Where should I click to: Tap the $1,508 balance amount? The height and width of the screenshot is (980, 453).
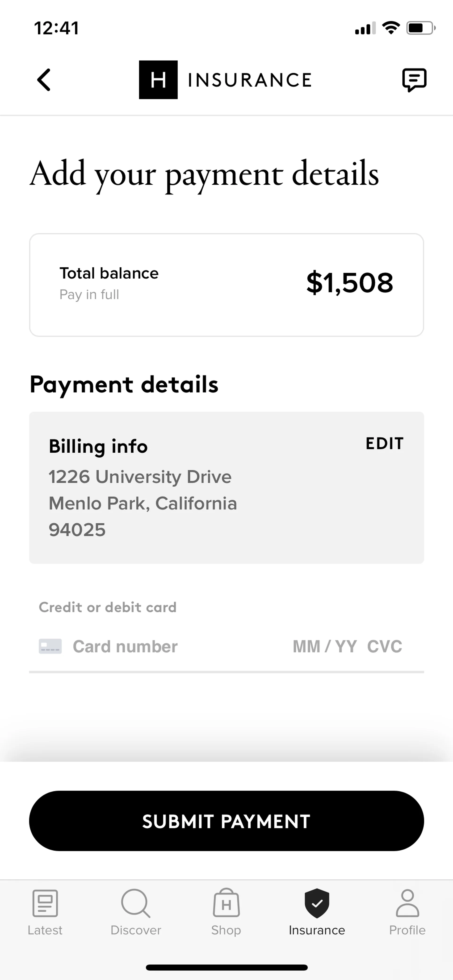coord(349,283)
